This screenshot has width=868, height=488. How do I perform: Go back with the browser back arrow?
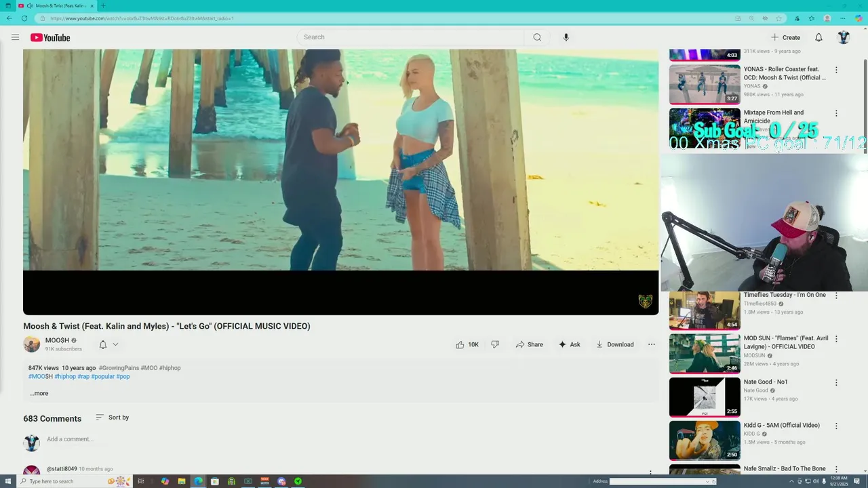pos(9,18)
